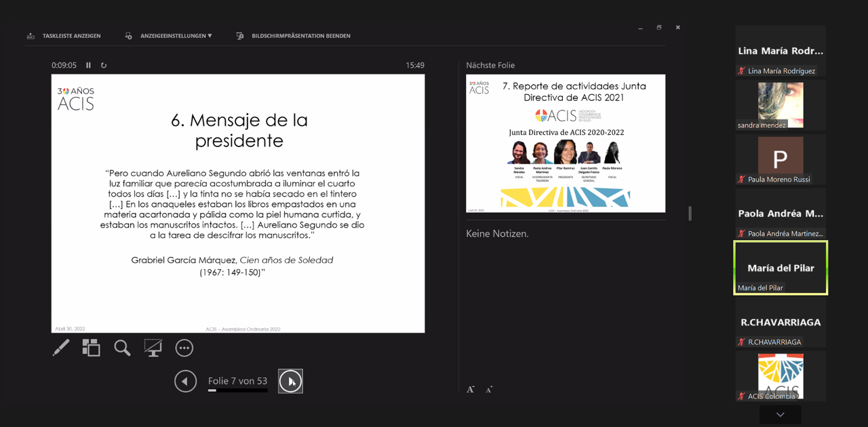Click the slide progress bar
Image resolution: width=868 pixels, height=427 pixels.
(x=237, y=390)
